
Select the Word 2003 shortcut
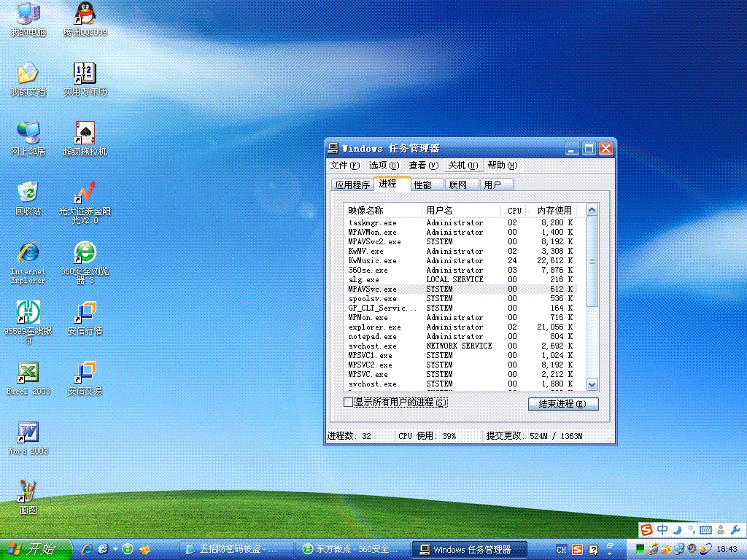[28, 438]
